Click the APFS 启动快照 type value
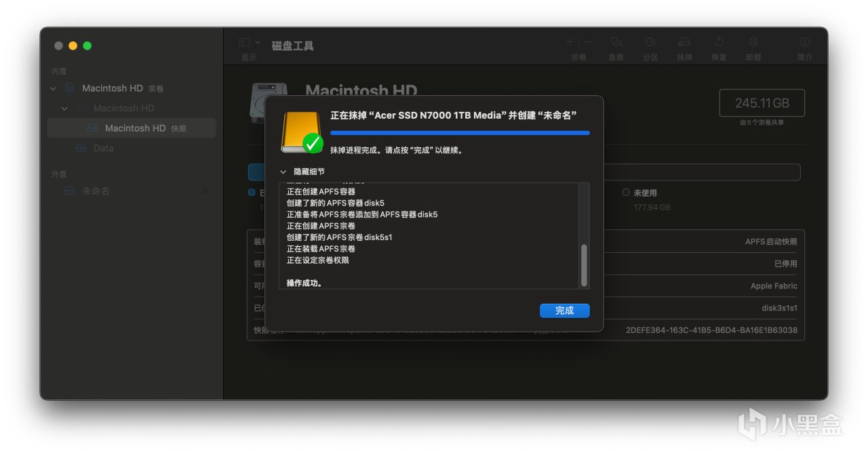Viewport: 868px width, 453px height. [771, 241]
